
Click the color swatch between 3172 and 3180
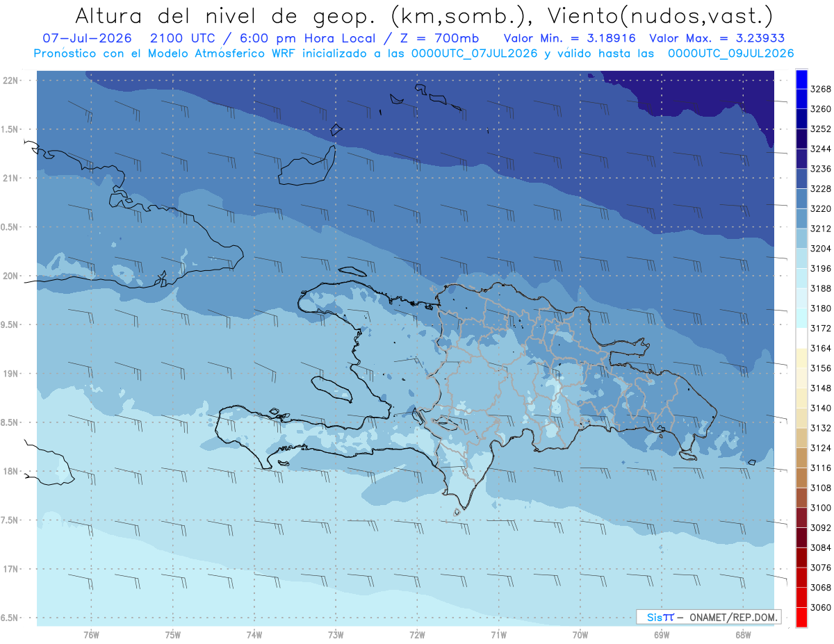click(x=801, y=318)
